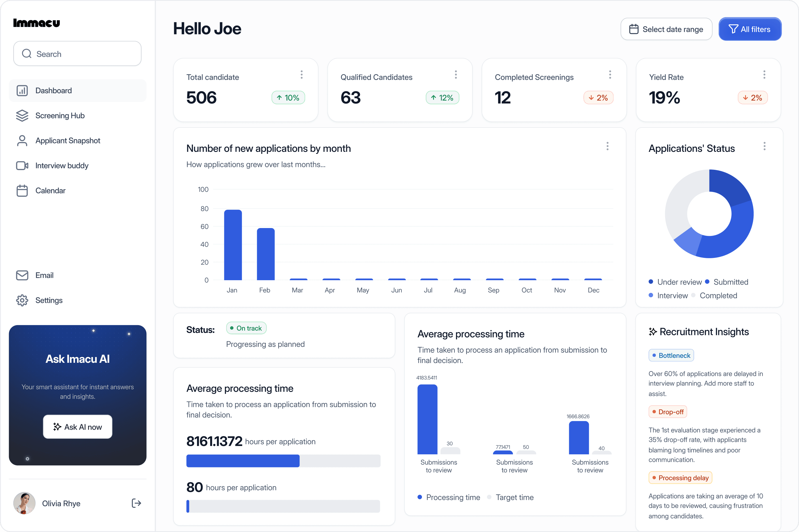Toggle Under review legend item
This screenshot has height=532, width=799.
click(x=675, y=282)
